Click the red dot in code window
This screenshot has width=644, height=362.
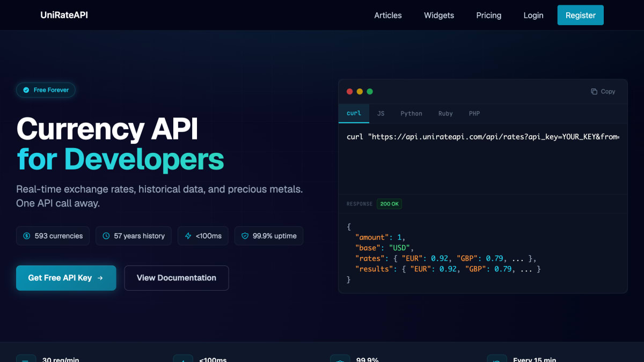[x=350, y=92]
